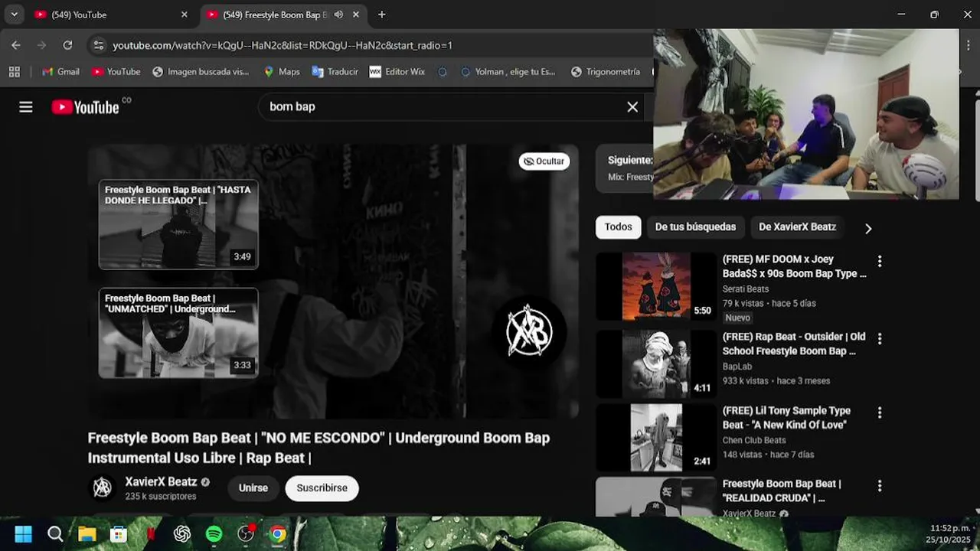Click the Chen Club Beats channel name
The width and height of the screenshot is (980, 551).
(x=754, y=441)
